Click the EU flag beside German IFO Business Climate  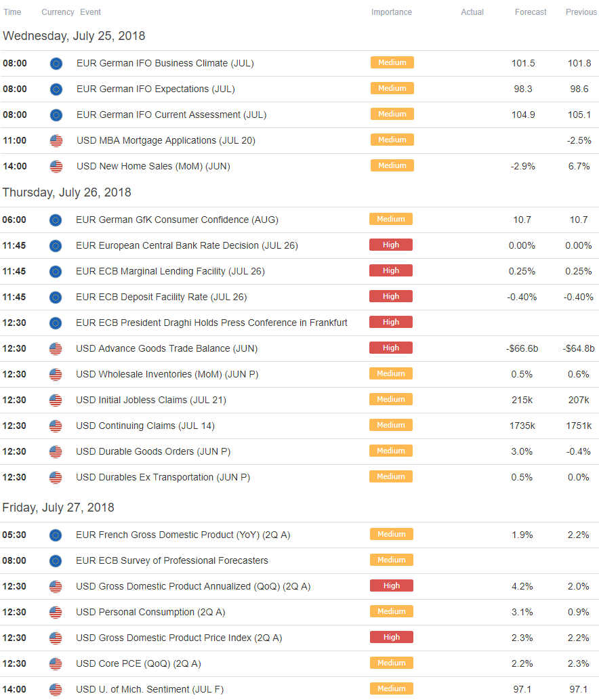56,63
